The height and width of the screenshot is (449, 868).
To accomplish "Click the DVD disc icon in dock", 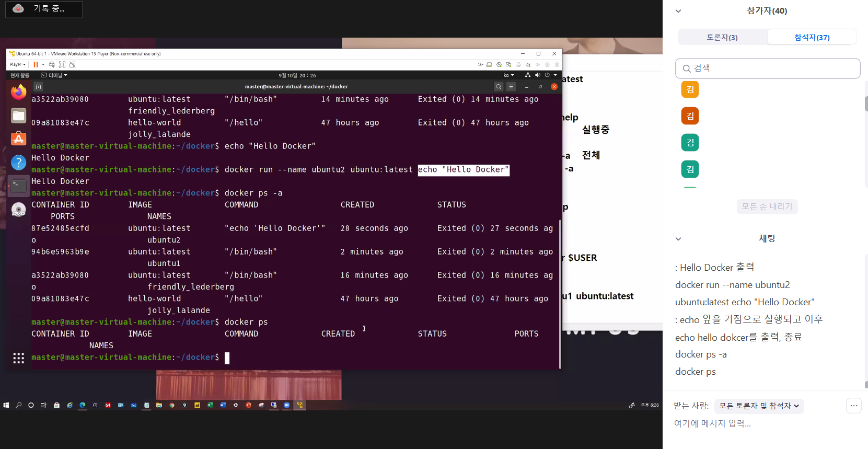I will (19, 210).
